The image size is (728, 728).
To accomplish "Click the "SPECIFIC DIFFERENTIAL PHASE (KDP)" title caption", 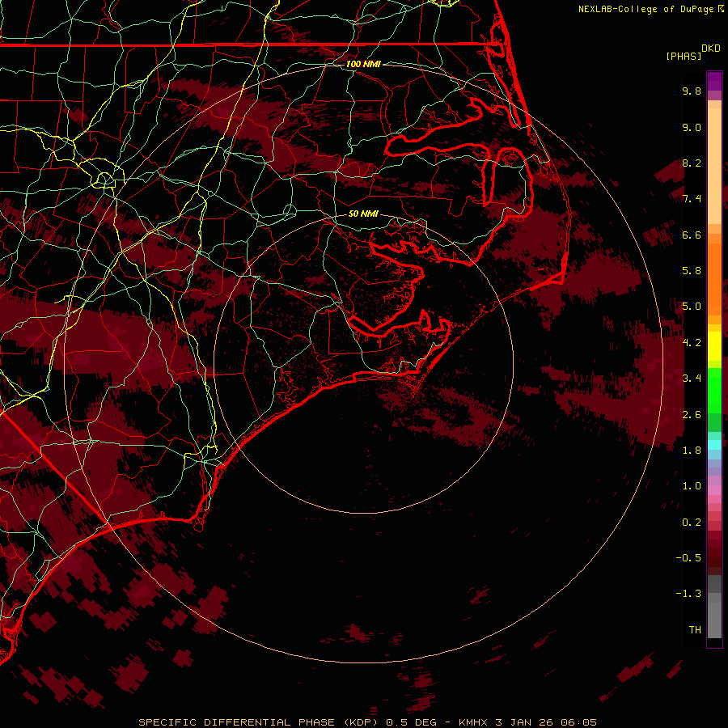I will (x=260, y=722).
